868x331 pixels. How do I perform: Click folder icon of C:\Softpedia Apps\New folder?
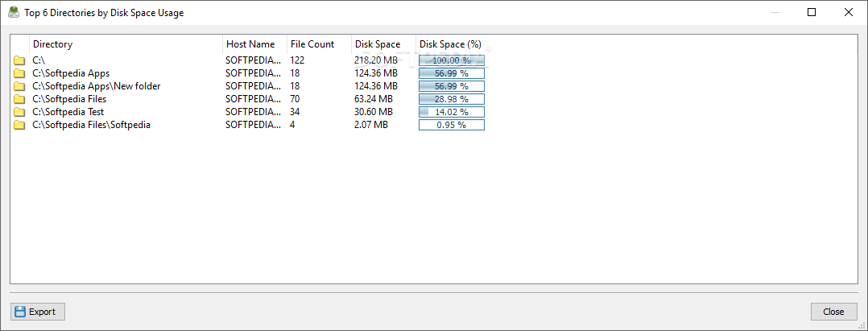pos(19,86)
